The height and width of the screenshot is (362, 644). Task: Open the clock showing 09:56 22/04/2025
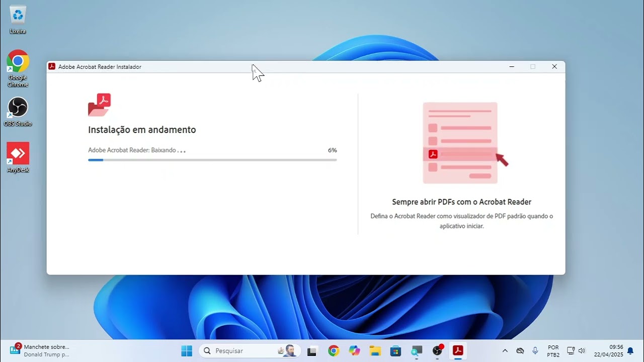pos(609,351)
